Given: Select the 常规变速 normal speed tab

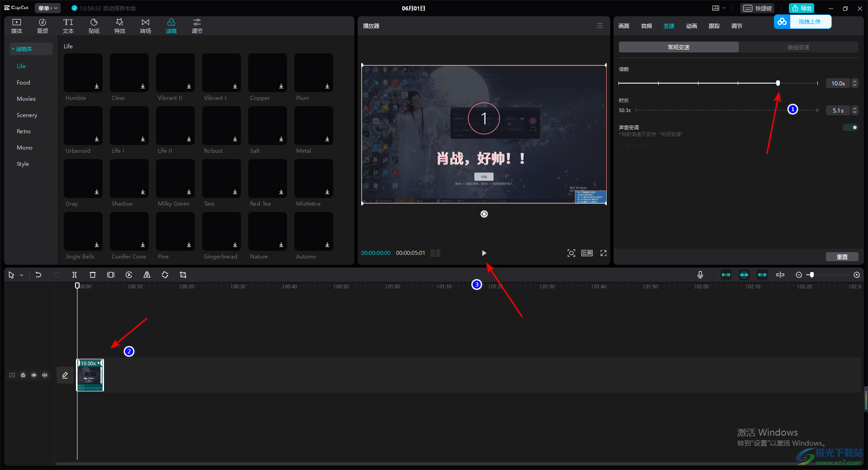Looking at the screenshot, I should click(x=679, y=47).
